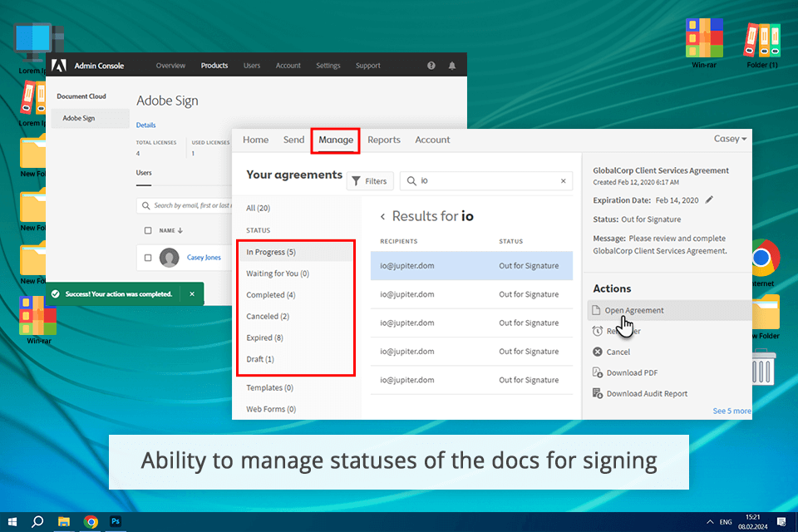Image resolution: width=798 pixels, height=532 pixels.
Task: Show hidden system tray icons
Action: click(709, 522)
